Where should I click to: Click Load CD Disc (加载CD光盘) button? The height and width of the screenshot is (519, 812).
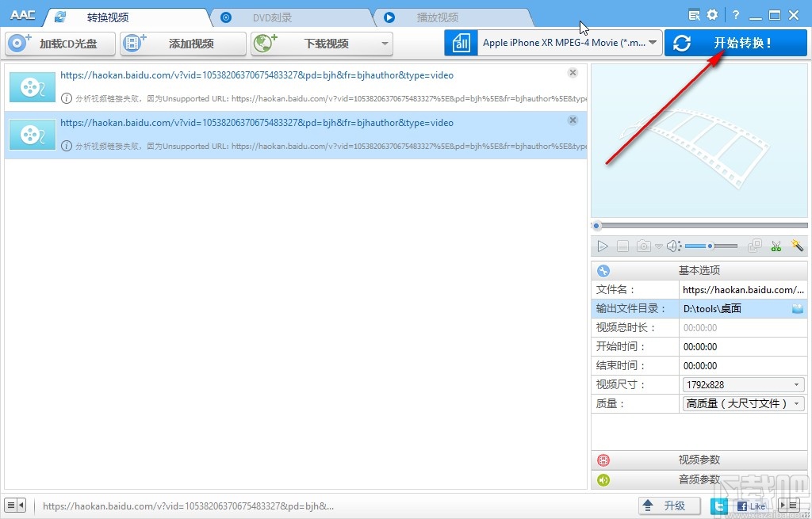click(60, 44)
